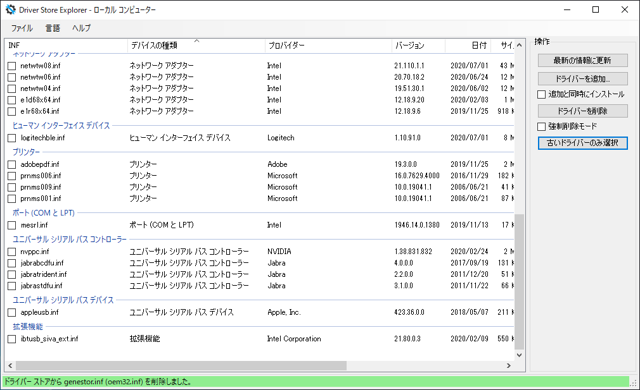This screenshot has height=390, width=640.
Task: Click the date 2018/05/07 cell
Action: pos(469,312)
